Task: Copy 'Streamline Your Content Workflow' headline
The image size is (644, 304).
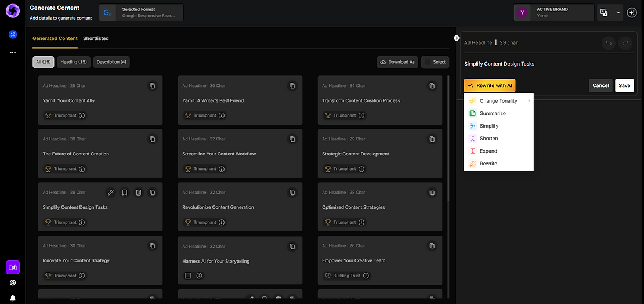Action: point(292,139)
